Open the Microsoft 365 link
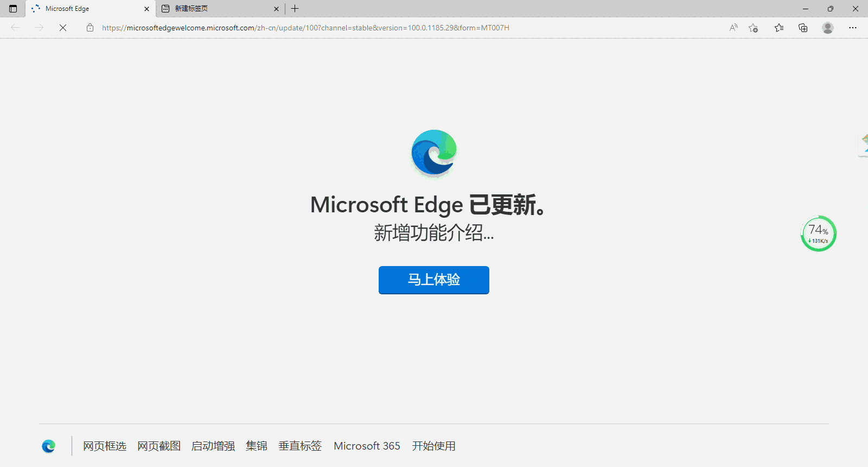Image resolution: width=868 pixels, height=467 pixels. pos(367,446)
